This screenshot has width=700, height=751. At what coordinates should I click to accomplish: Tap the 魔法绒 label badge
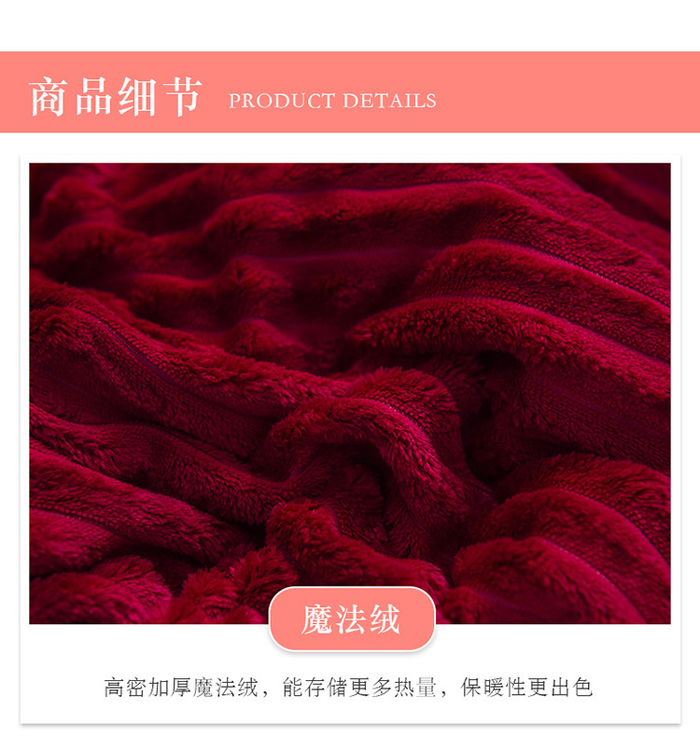pyautogui.click(x=352, y=619)
